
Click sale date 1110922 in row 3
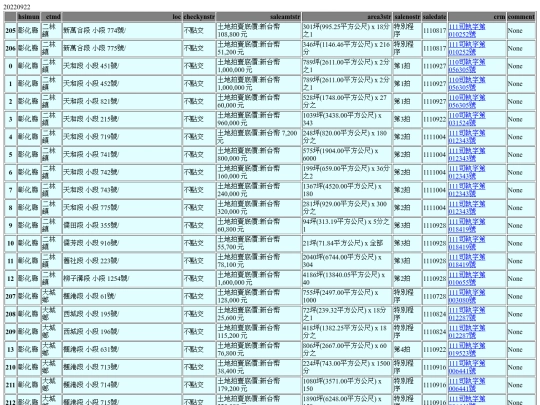pyautogui.click(x=435, y=119)
